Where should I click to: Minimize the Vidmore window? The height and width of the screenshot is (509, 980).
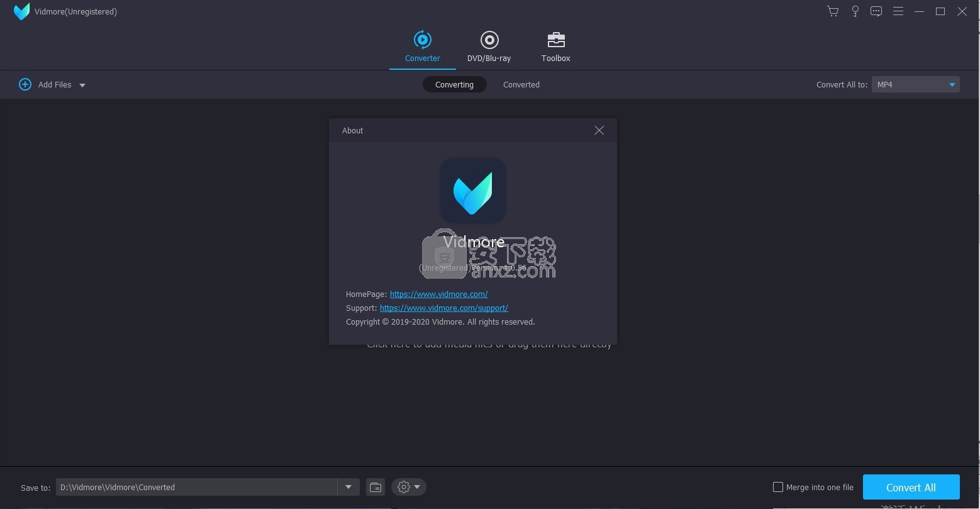click(919, 11)
